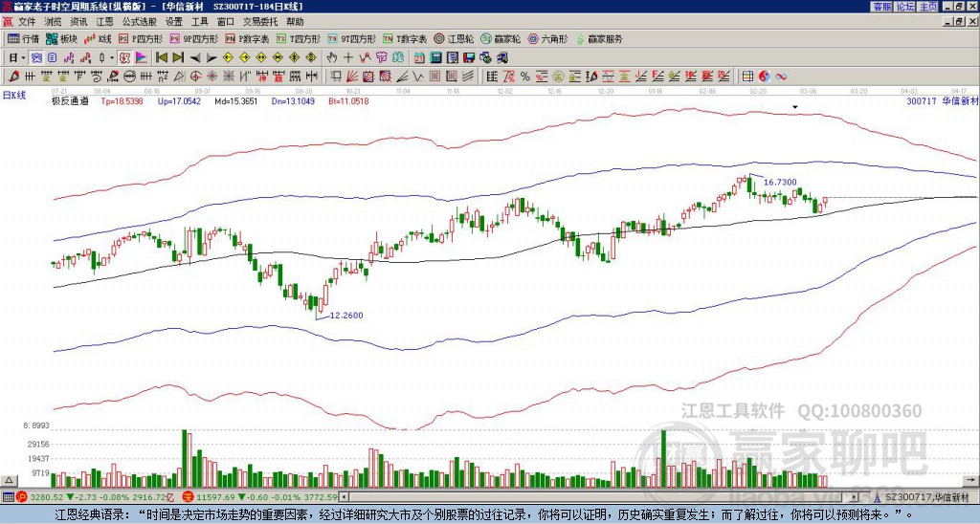Click the gold coin 金 circle icon
980x524 pixels.
tap(558, 76)
